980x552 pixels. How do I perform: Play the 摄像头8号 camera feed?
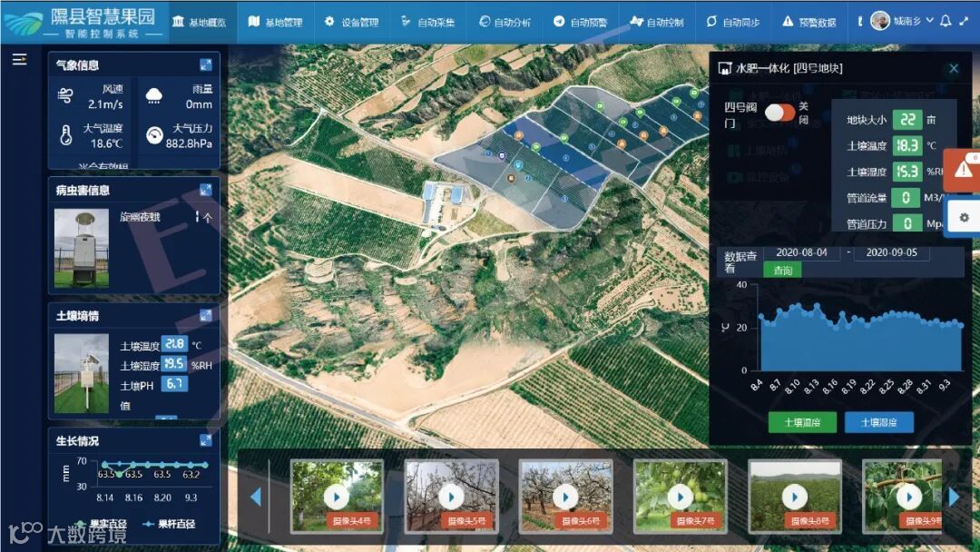coord(794,497)
